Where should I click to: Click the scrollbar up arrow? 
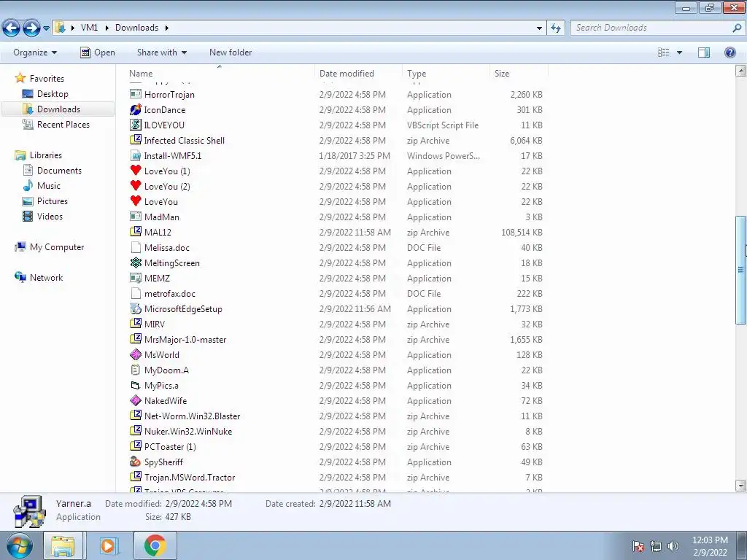[740, 71]
